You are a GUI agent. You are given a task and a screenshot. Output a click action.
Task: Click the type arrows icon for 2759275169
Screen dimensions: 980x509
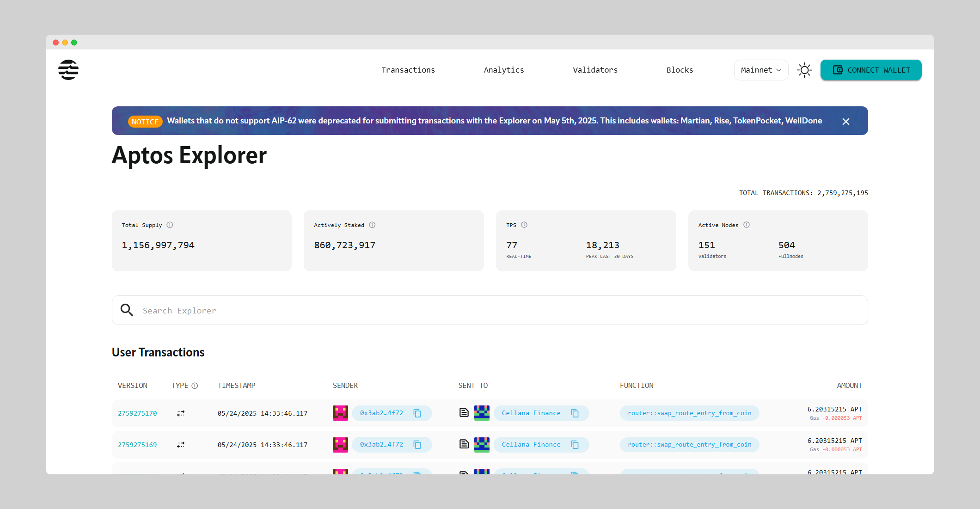point(181,445)
